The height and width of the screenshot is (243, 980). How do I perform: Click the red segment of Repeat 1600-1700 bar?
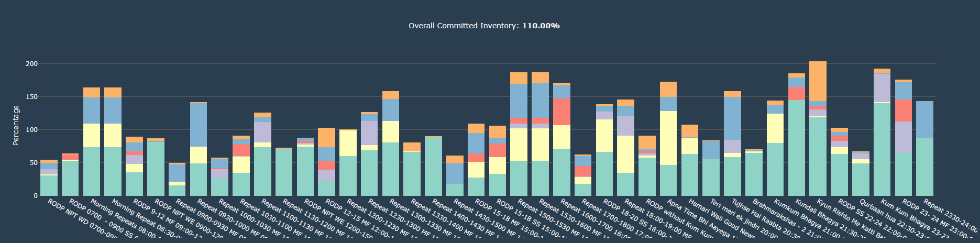[561, 112]
